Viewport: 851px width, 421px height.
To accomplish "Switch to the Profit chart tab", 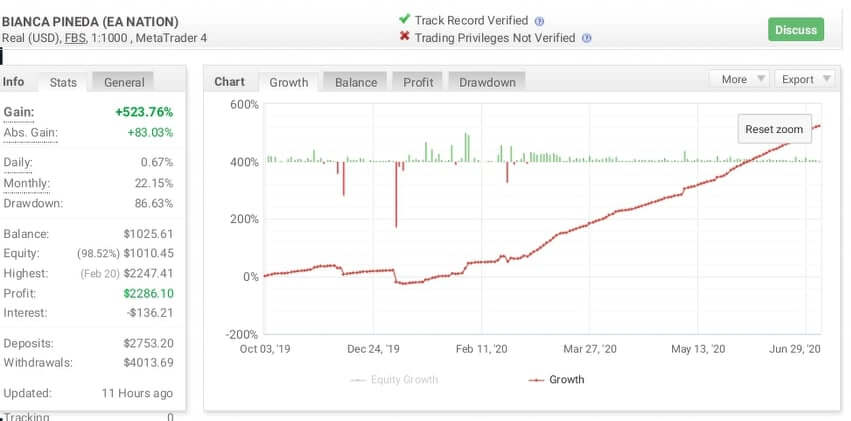I will point(418,82).
